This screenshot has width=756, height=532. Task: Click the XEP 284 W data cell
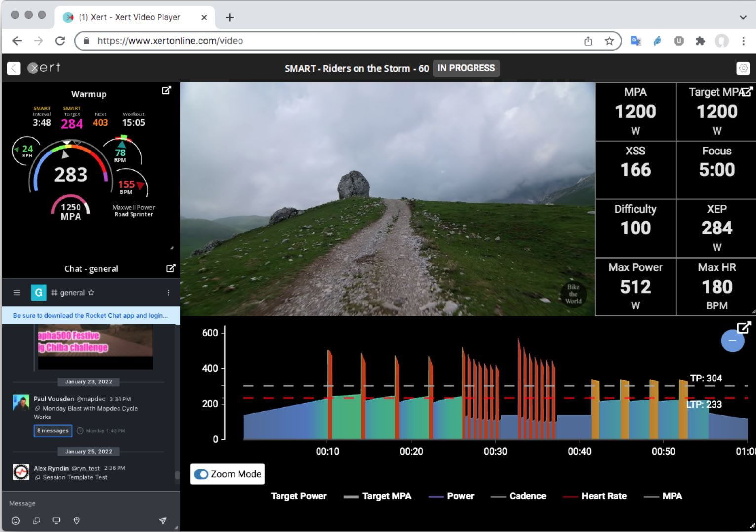[716, 228]
